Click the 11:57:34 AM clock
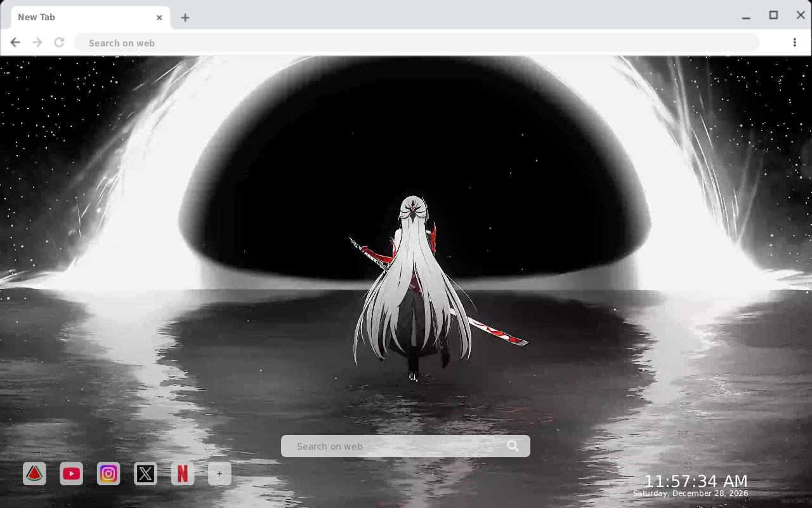This screenshot has height=508, width=812. (x=696, y=481)
